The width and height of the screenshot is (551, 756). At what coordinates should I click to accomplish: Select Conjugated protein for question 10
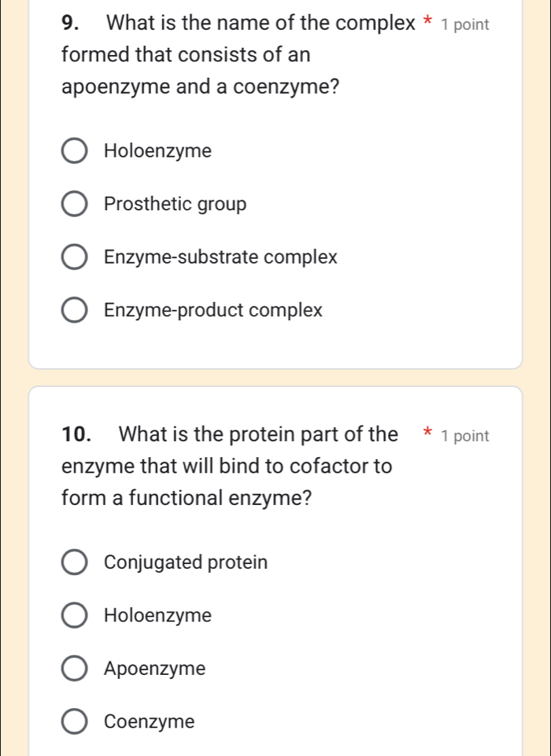[74, 562]
